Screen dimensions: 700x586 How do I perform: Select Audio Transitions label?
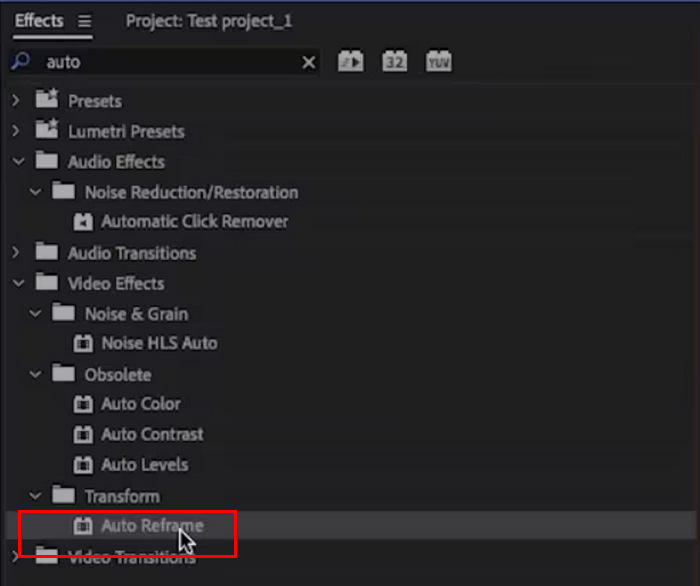point(132,253)
